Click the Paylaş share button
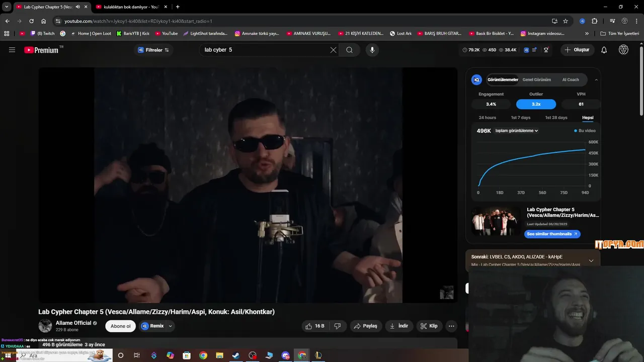The image size is (644, 362). coord(365,326)
